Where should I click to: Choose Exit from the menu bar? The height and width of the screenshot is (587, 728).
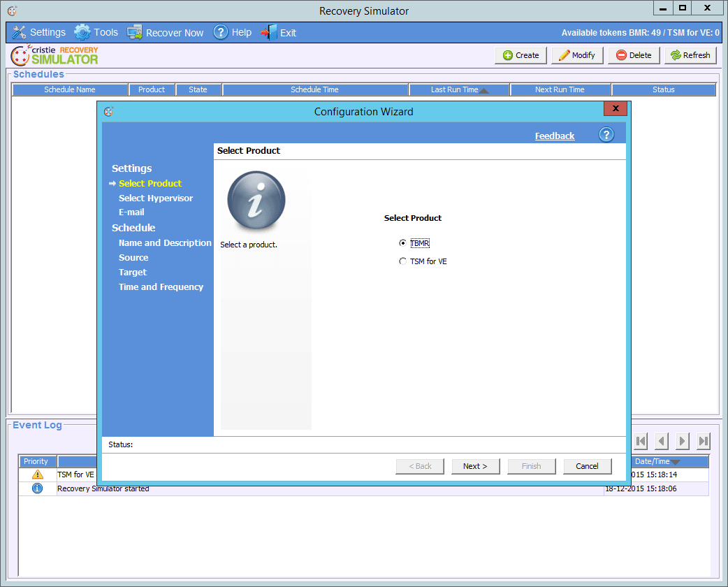pyautogui.click(x=278, y=33)
